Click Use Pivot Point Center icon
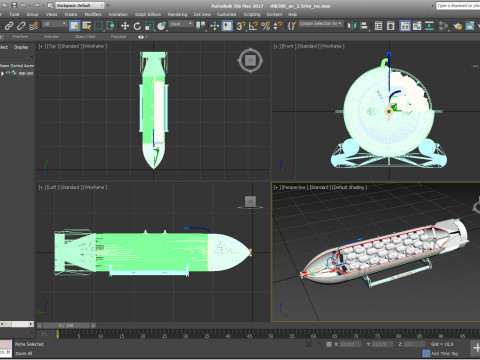Viewport: 480px width, 360px height. point(201,26)
